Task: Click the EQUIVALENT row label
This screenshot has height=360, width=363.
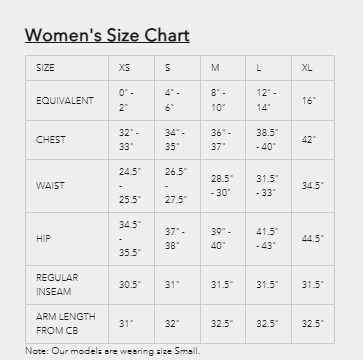Action: [67, 100]
